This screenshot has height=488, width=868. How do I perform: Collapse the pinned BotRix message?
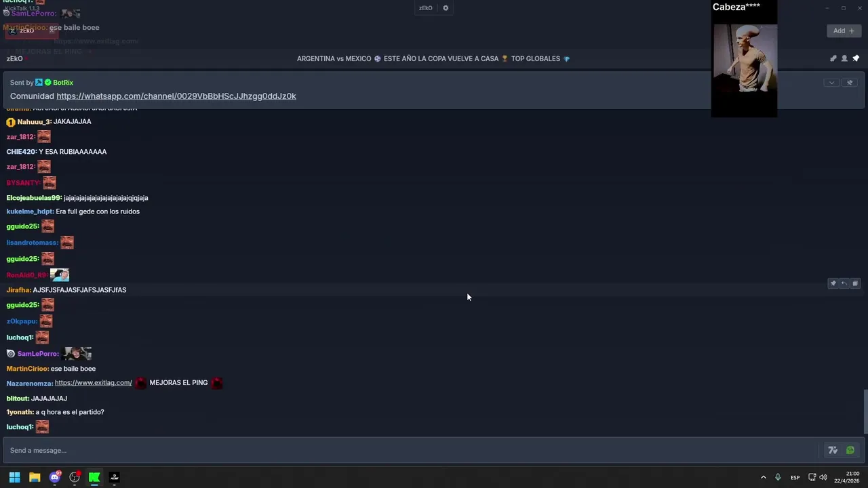831,83
